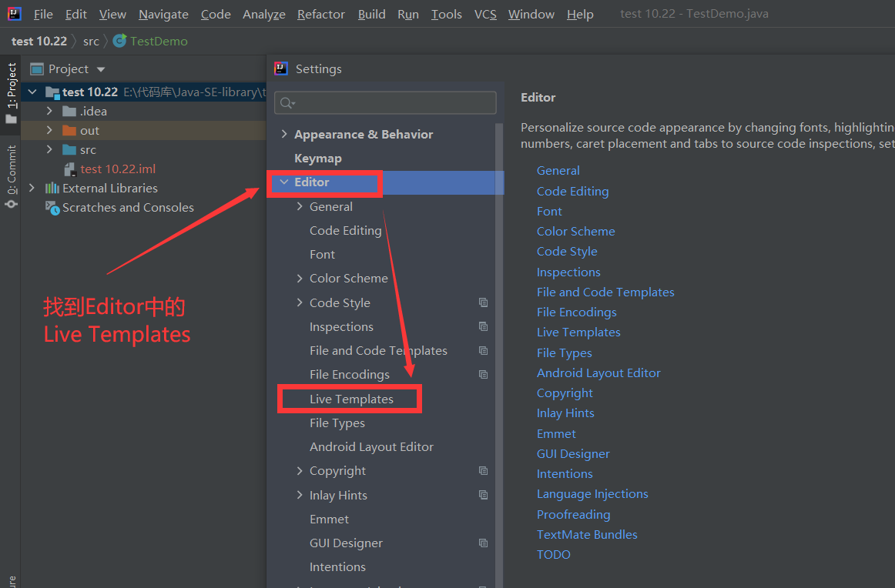Click the Code Editing link

(572, 191)
